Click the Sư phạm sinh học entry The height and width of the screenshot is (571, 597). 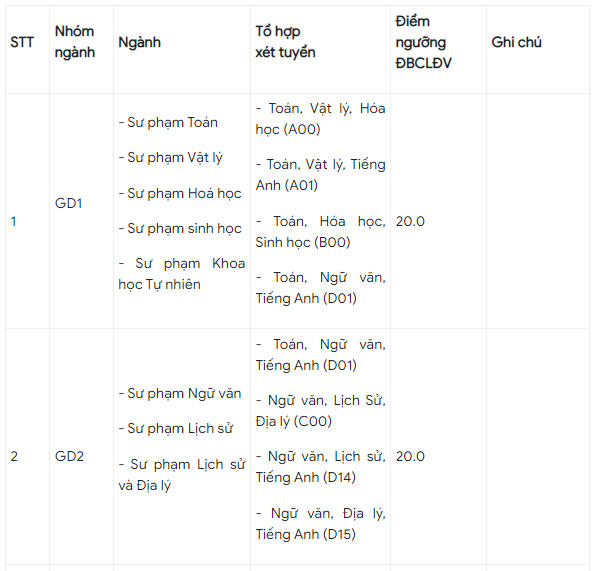click(x=180, y=228)
